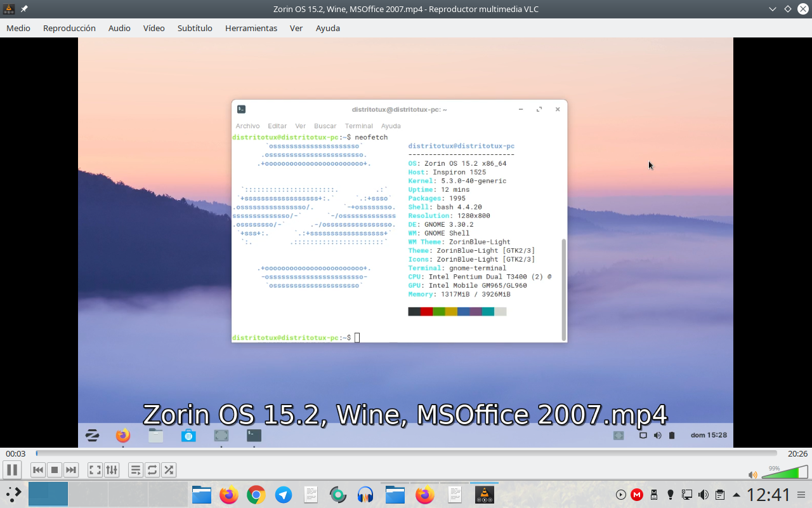
Task: Open the Dolphin file manager launcher beside the pager
Action: [x=202, y=494]
